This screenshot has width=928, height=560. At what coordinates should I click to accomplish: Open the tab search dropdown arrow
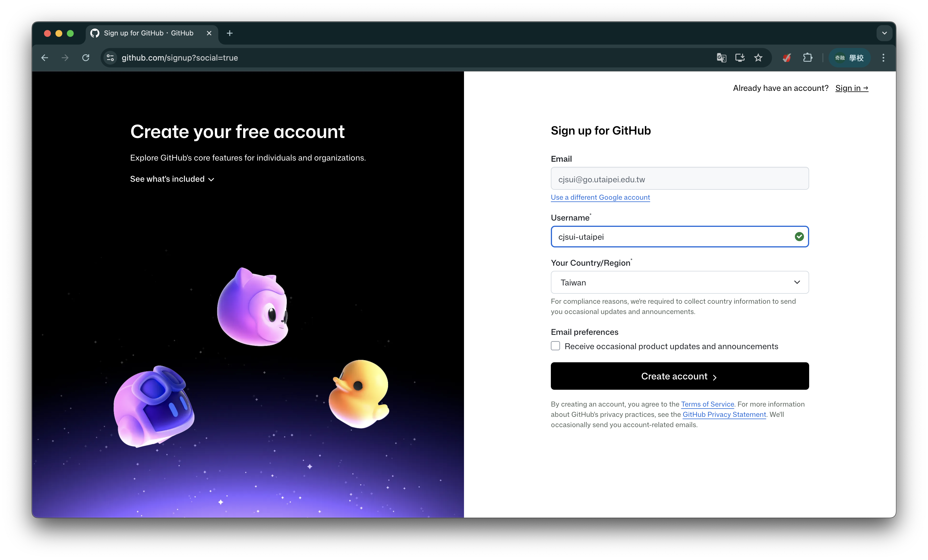pyautogui.click(x=884, y=33)
